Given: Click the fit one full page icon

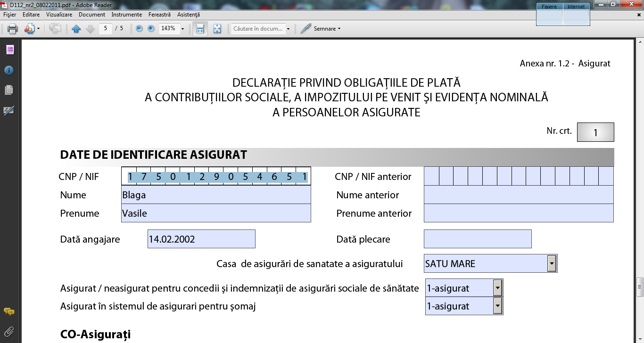Looking at the screenshot, I should pyautogui.click(x=217, y=29).
